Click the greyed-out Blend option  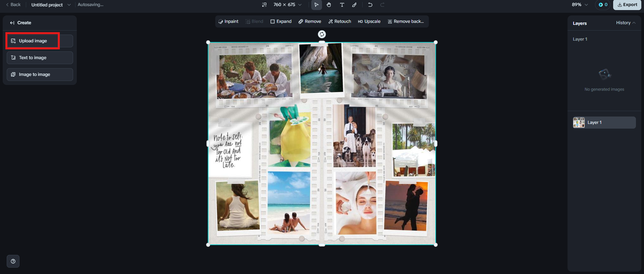[x=255, y=22]
